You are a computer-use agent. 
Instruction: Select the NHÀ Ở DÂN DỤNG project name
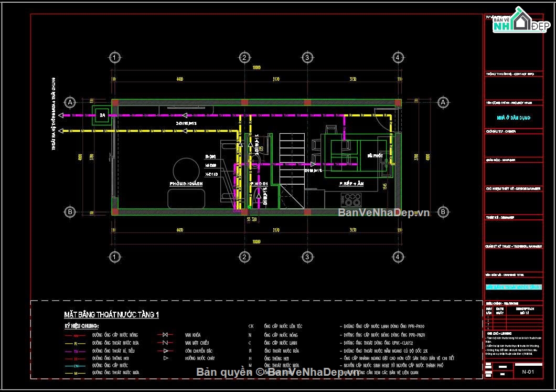pos(513,118)
